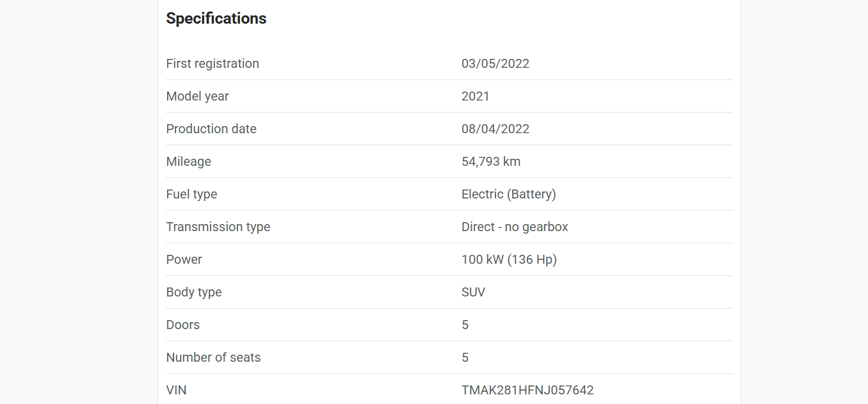Select the First registration label
Screen dimensions: 868x404
click(213, 63)
